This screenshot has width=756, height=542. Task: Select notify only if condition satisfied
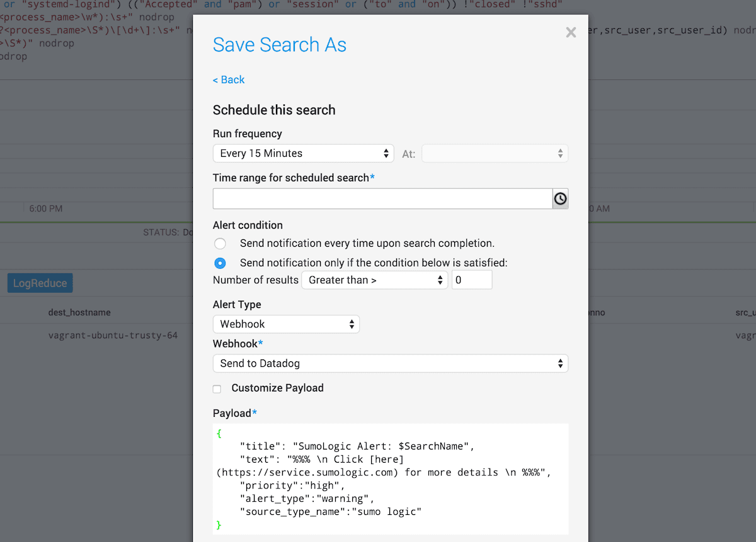click(x=220, y=263)
